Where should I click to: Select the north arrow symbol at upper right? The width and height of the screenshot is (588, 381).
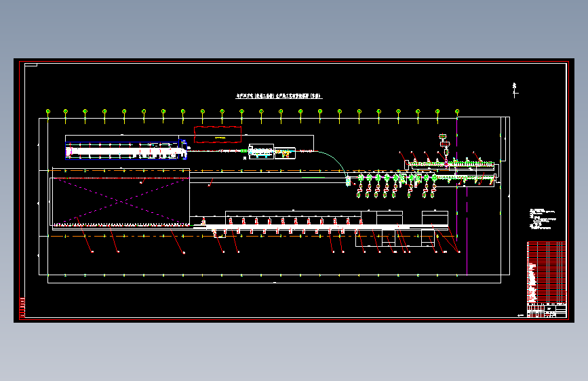pos(515,90)
